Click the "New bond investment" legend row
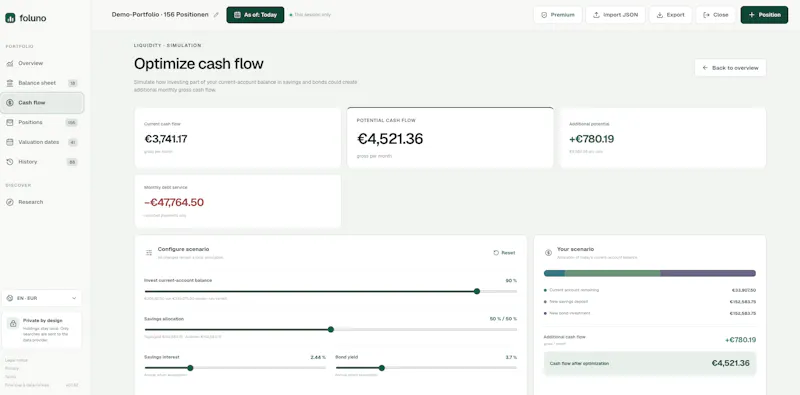Screen dimensions: 800x395 (650, 313)
